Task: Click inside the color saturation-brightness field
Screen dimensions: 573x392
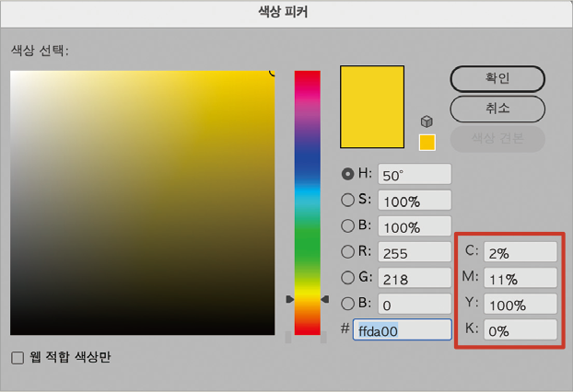Action: (x=143, y=202)
